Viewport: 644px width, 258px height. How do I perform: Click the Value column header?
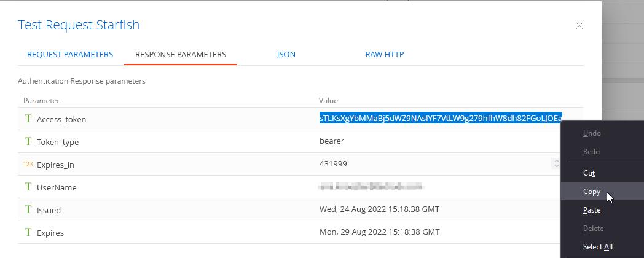(x=328, y=101)
